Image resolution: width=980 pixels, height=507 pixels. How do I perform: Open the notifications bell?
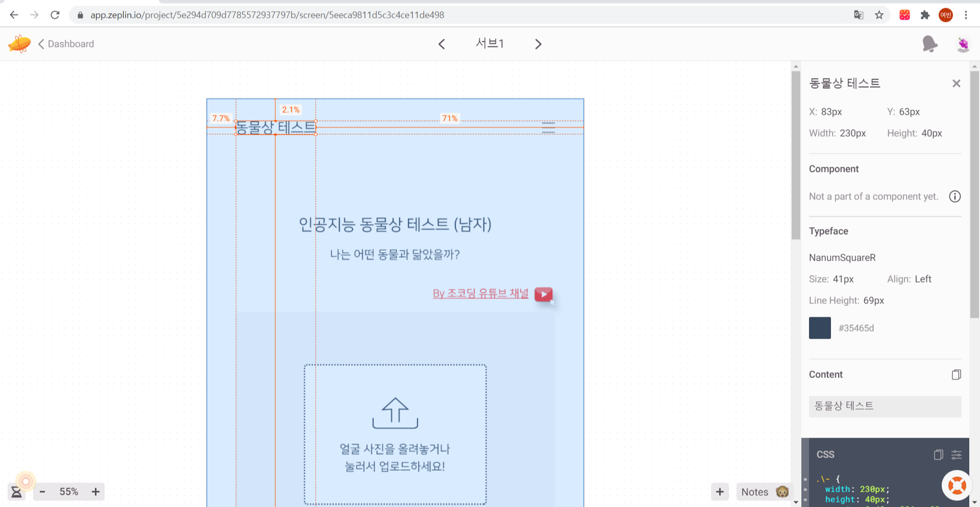pyautogui.click(x=930, y=44)
